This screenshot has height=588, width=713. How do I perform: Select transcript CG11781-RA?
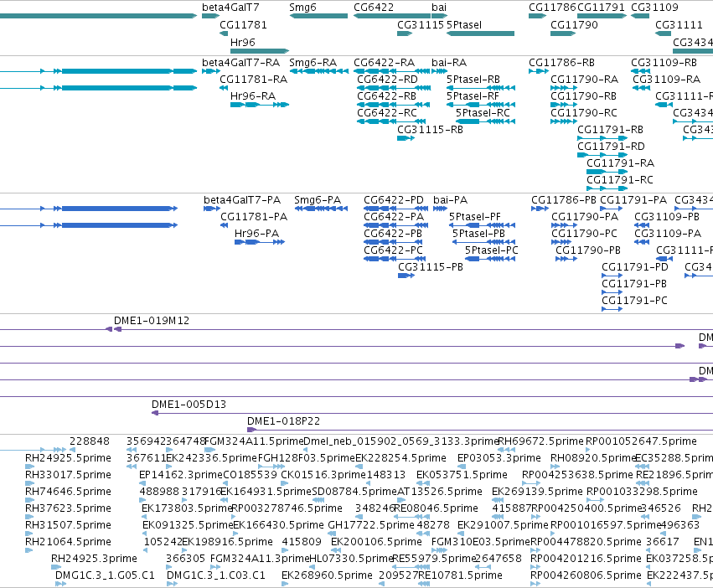tap(253, 80)
